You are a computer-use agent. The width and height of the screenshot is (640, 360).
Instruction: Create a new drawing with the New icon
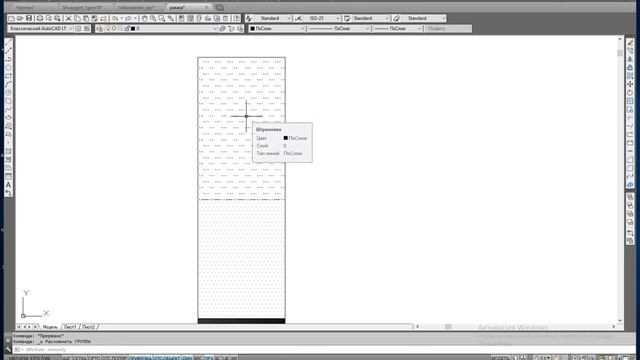point(11,18)
